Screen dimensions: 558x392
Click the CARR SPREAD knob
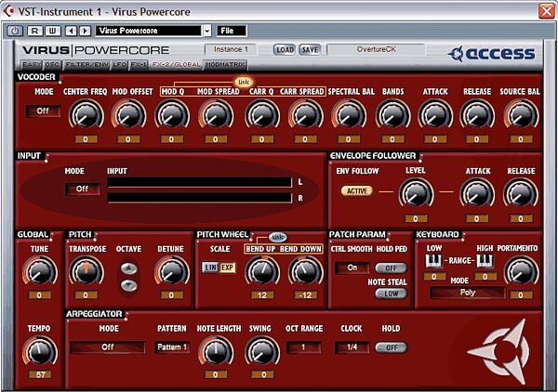[x=305, y=115]
